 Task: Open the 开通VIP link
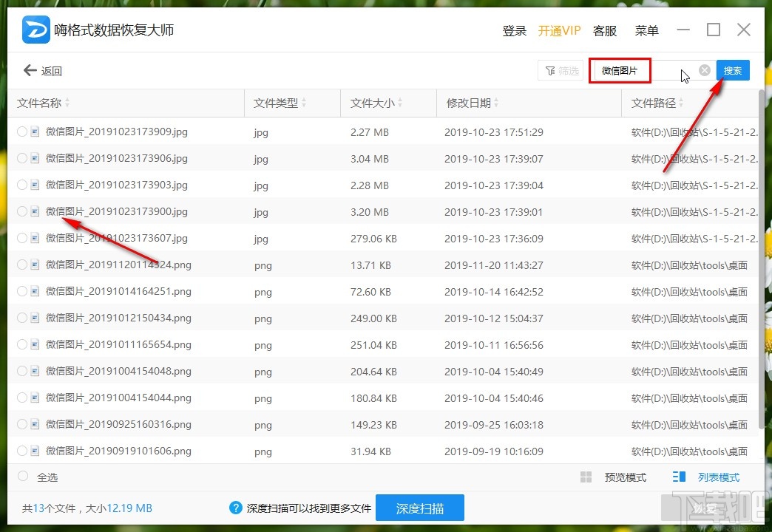tap(560, 30)
